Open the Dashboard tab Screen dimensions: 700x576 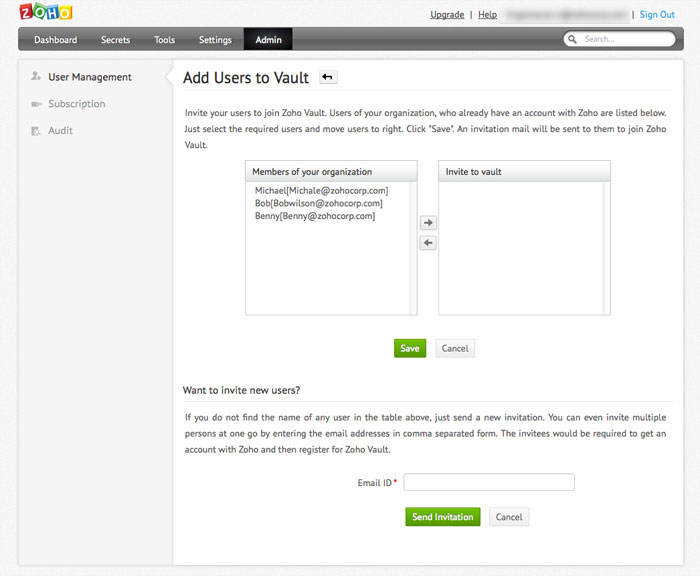[56, 40]
